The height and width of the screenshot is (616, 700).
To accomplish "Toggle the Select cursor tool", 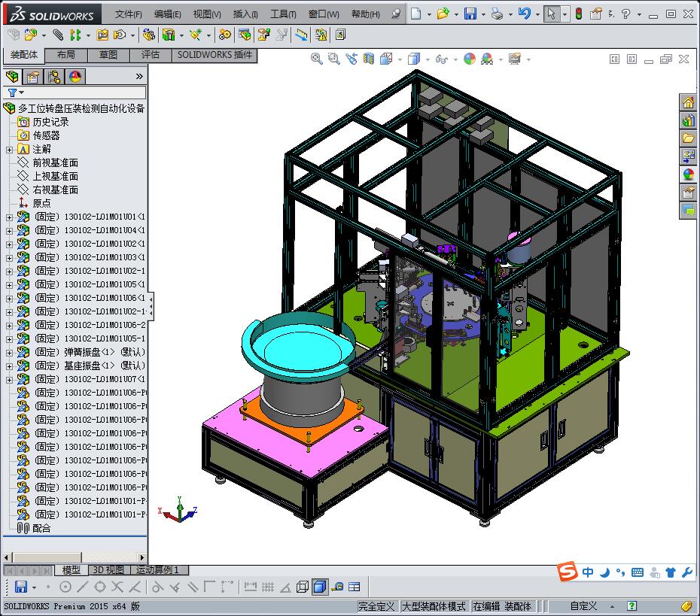I will pos(551,14).
